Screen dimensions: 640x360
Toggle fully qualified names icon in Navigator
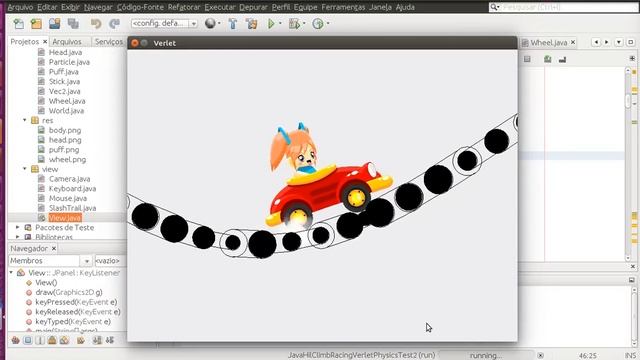[81, 340]
